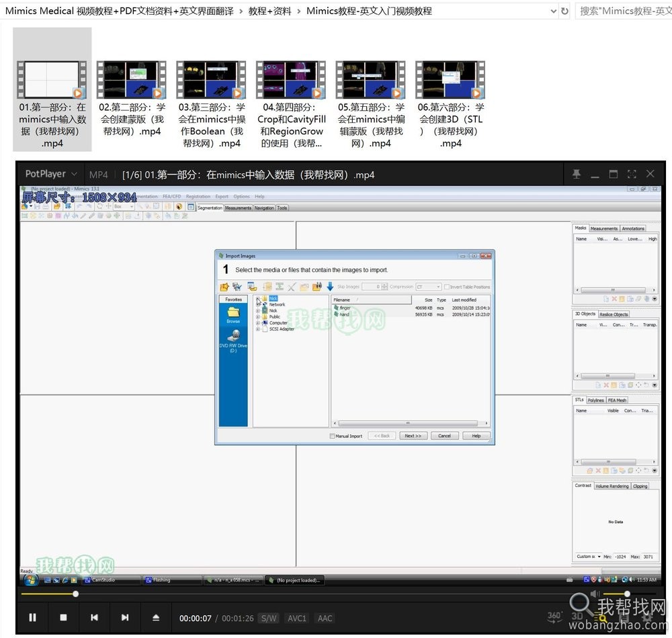Screen dimensions: 672x638
Task: Select the finger file in the file list
Action: (x=345, y=308)
